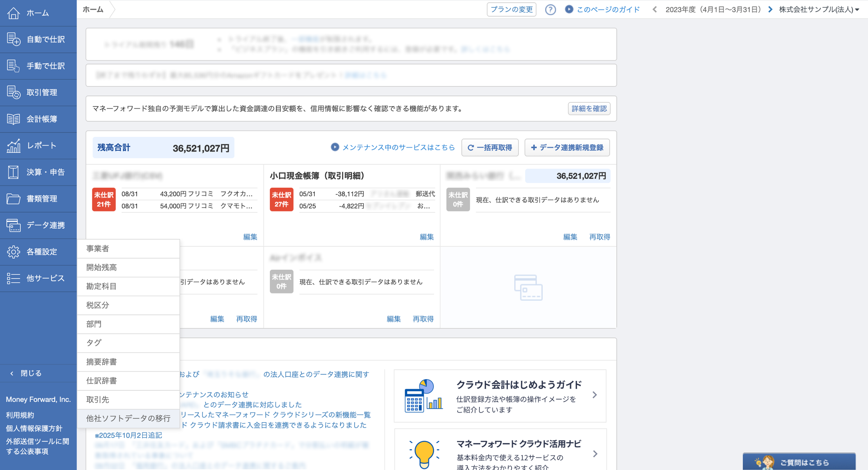Click the 他サービス list icon
Screen dimensions: 868x470
click(13, 278)
